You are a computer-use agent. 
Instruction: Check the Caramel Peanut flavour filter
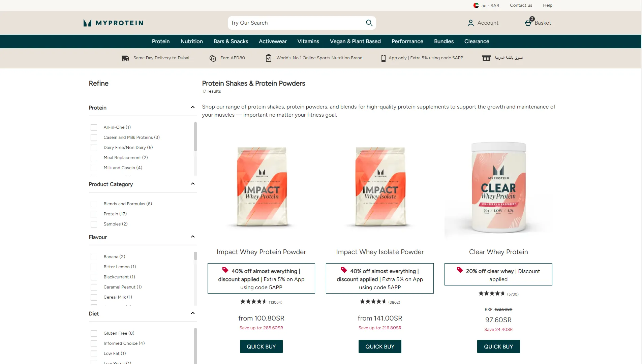(x=94, y=287)
